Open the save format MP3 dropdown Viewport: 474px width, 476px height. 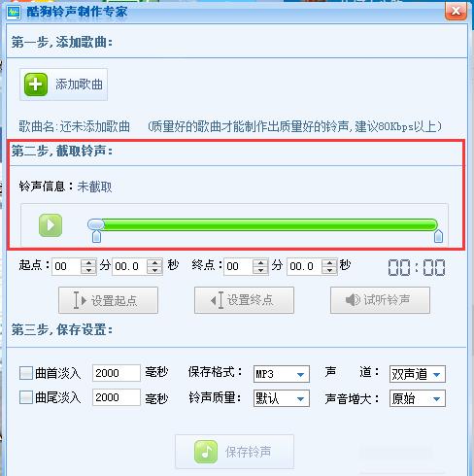pyautogui.click(x=282, y=374)
